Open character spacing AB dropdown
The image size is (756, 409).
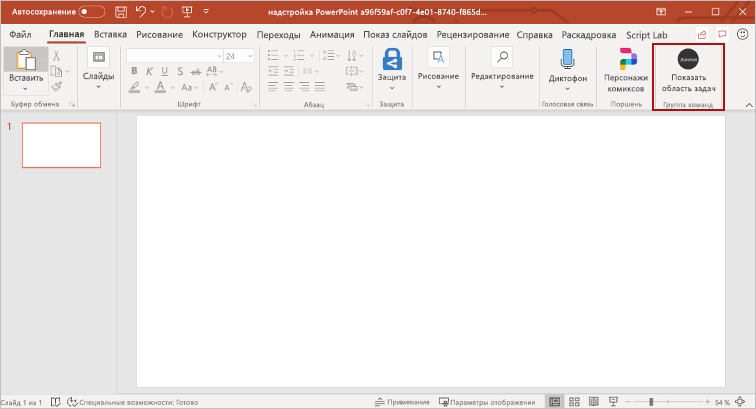point(215,71)
